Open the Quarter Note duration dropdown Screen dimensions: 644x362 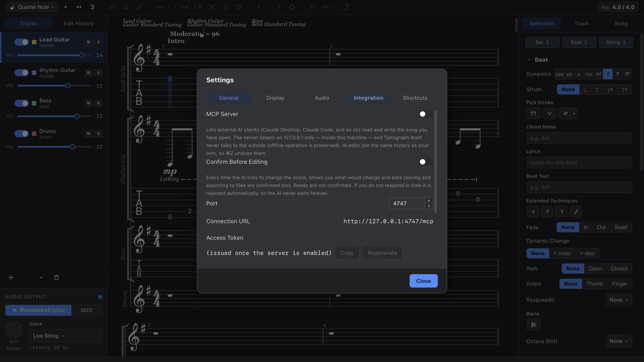coord(32,7)
